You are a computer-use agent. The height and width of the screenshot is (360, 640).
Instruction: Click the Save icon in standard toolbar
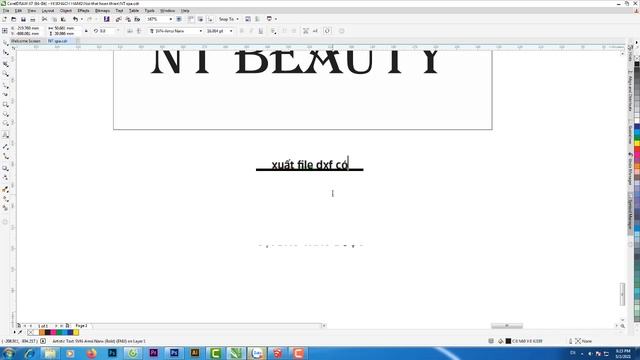click(x=23, y=19)
